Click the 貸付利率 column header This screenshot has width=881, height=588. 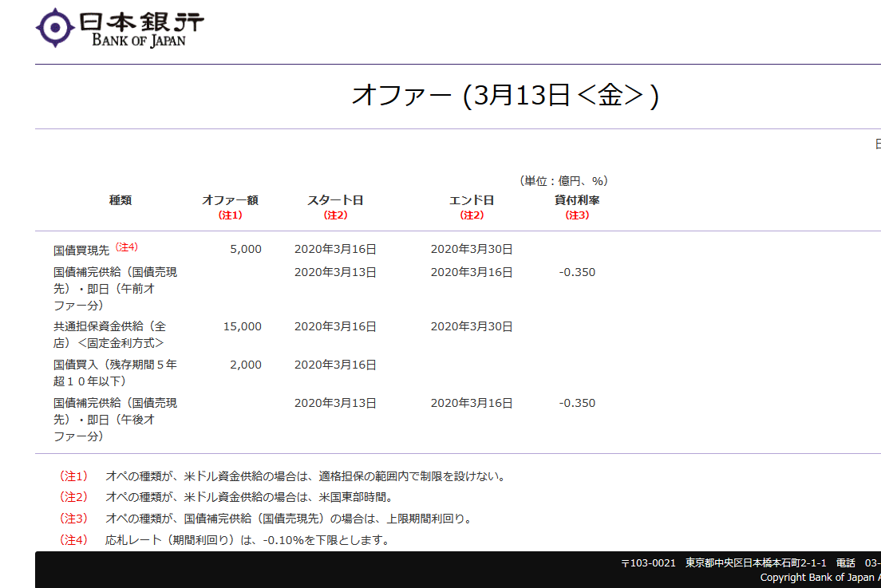(x=577, y=200)
